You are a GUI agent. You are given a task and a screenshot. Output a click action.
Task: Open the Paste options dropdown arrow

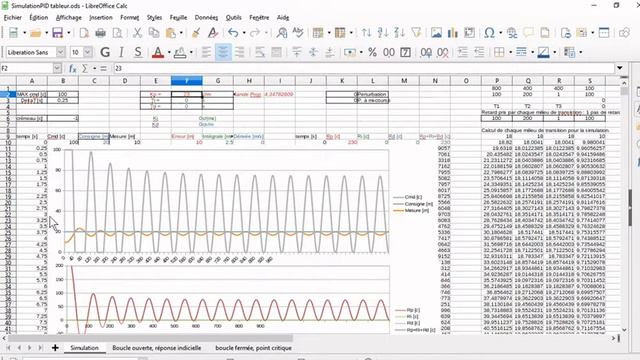(x=181, y=33)
